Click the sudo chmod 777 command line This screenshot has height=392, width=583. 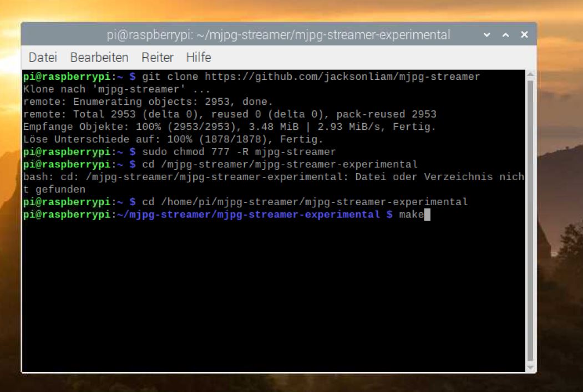239,151
